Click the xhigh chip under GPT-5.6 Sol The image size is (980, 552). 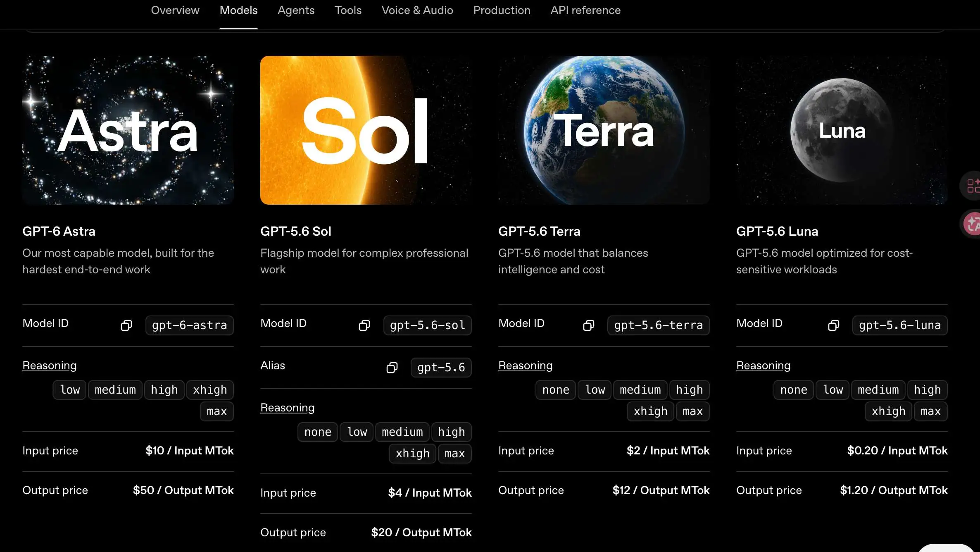click(412, 454)
